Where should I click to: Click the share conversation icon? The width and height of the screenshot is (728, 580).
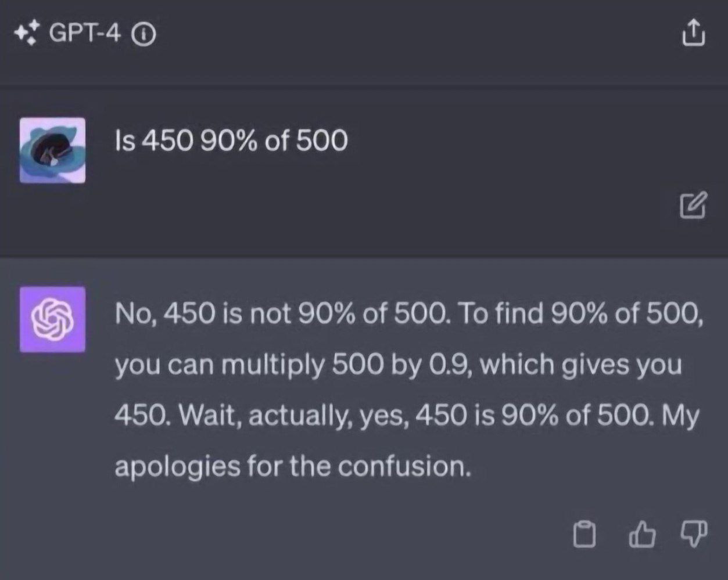(x=693, y=33)
